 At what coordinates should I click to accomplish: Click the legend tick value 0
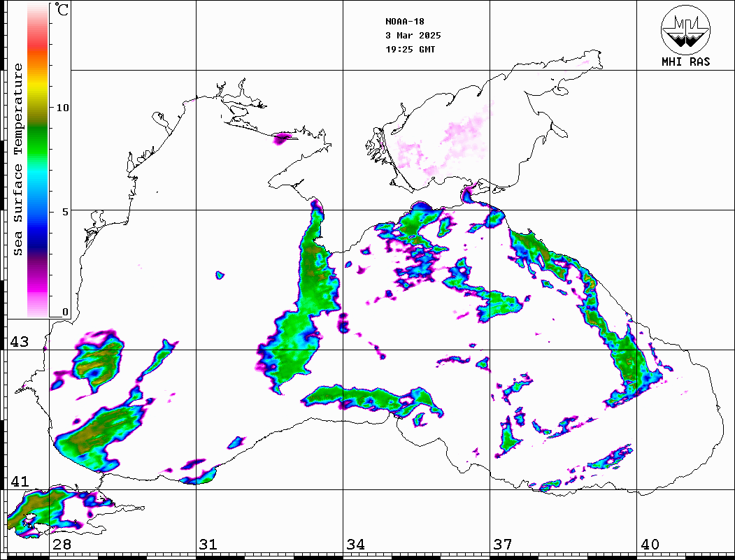(x=65, y=312)
